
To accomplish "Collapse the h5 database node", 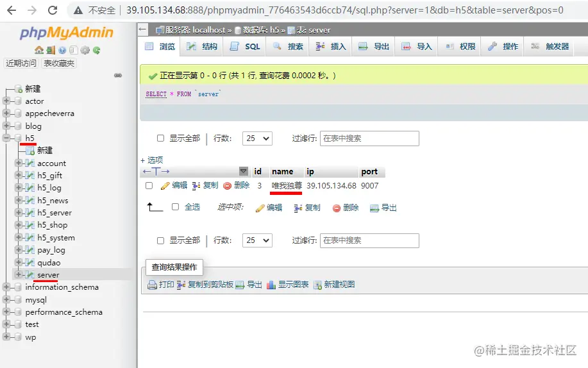I will (6, 138).
